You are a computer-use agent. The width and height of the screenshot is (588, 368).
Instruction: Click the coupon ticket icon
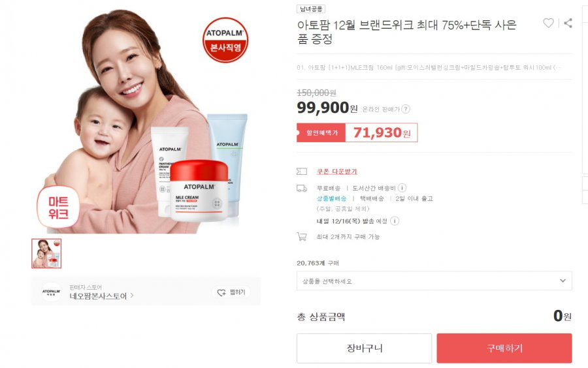coord(302,172)
